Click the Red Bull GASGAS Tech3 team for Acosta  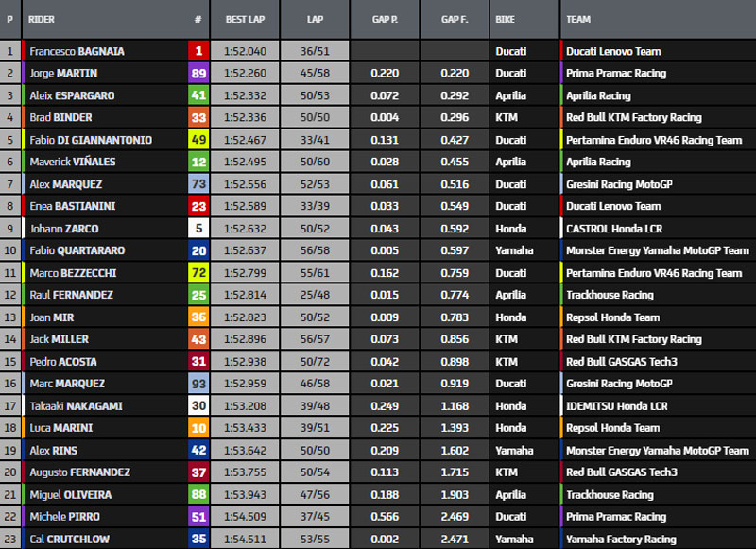pyautogui.click(x=621, y=361)
